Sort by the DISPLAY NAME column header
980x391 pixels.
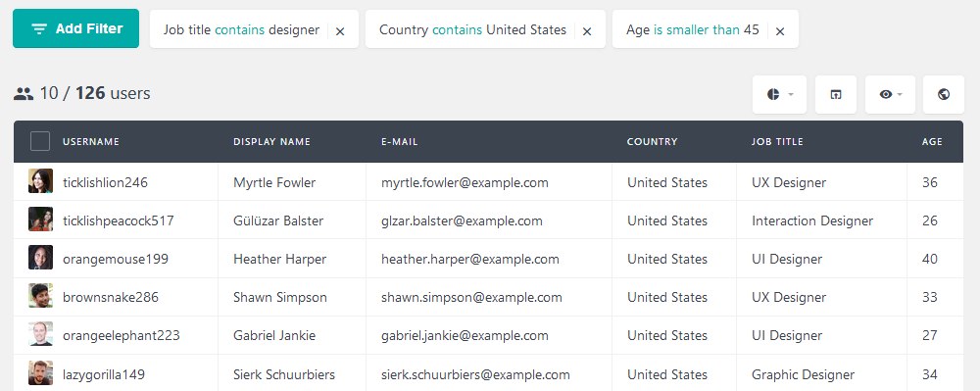271,142
